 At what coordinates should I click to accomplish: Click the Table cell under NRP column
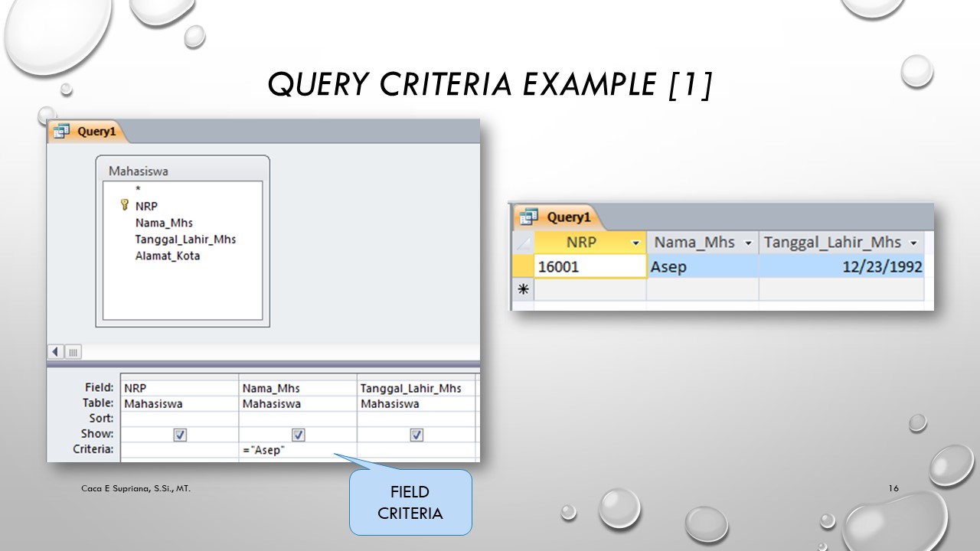click(x=180, y=403)
